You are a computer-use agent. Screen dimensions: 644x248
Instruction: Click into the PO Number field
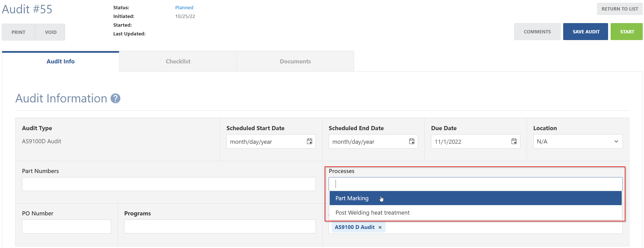click(x=66, y=226)
